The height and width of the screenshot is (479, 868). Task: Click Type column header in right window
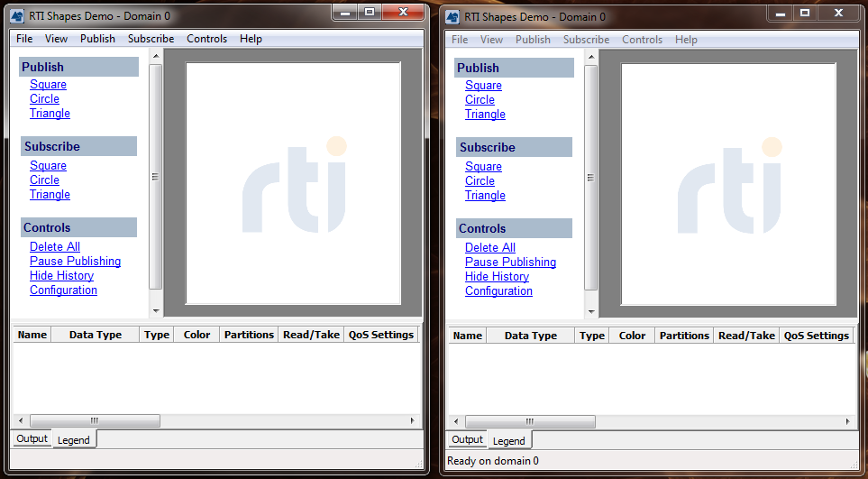click(592, 336)
